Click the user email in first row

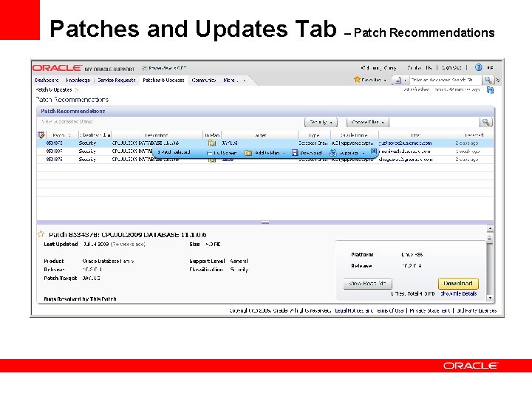pyautogui.click(x=405, y=143)
